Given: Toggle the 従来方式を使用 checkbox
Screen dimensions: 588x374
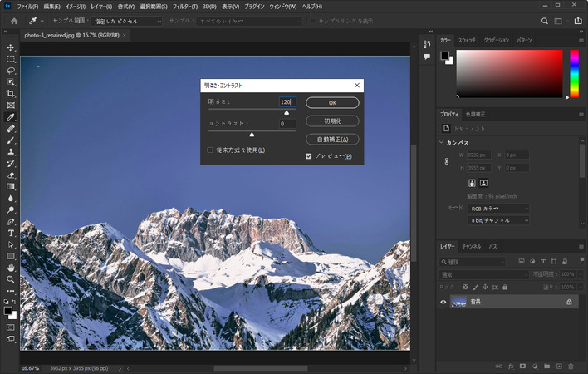Looking at the screenshot, I should [x=210, y=150].
